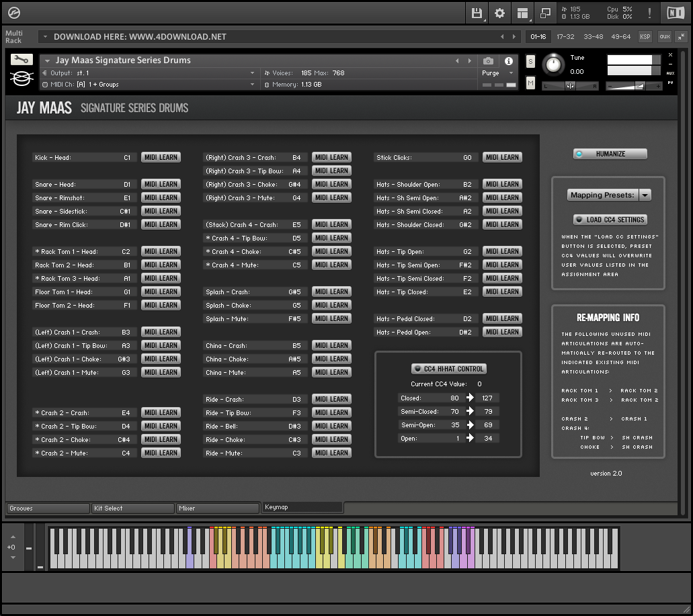Click the Tune knob

tap(553, 65)
